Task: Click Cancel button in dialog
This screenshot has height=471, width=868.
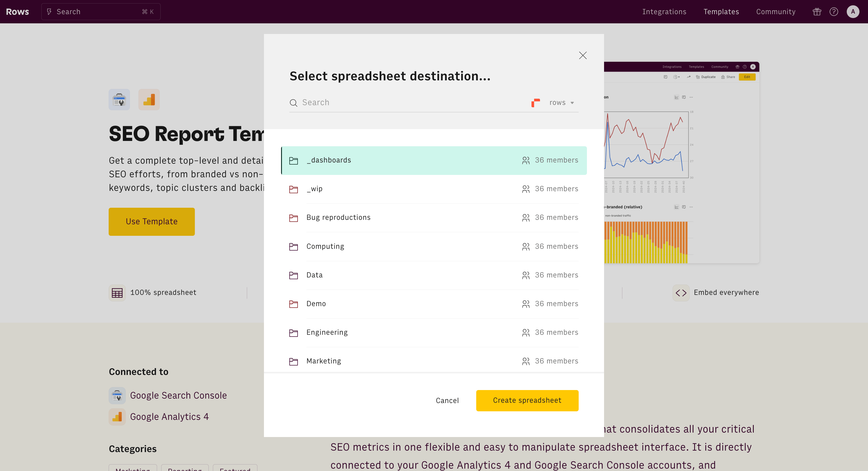Action: pos(447,401)
